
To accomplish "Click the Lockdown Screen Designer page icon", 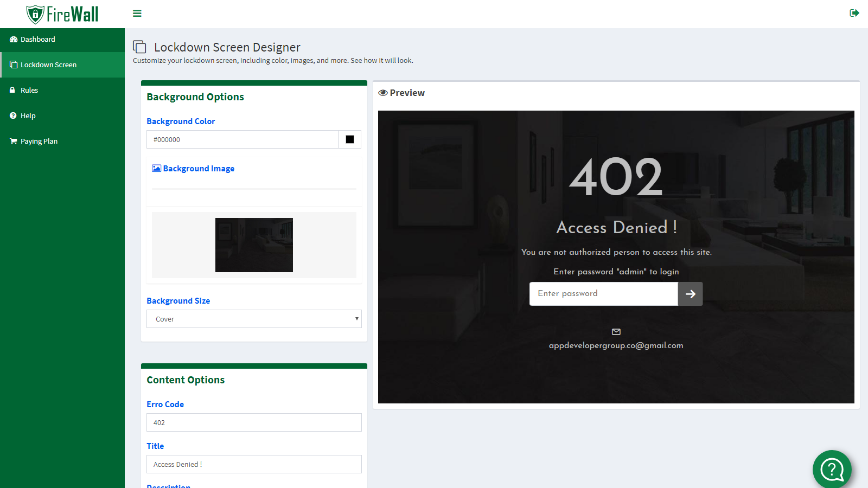I will click(140, 47).
